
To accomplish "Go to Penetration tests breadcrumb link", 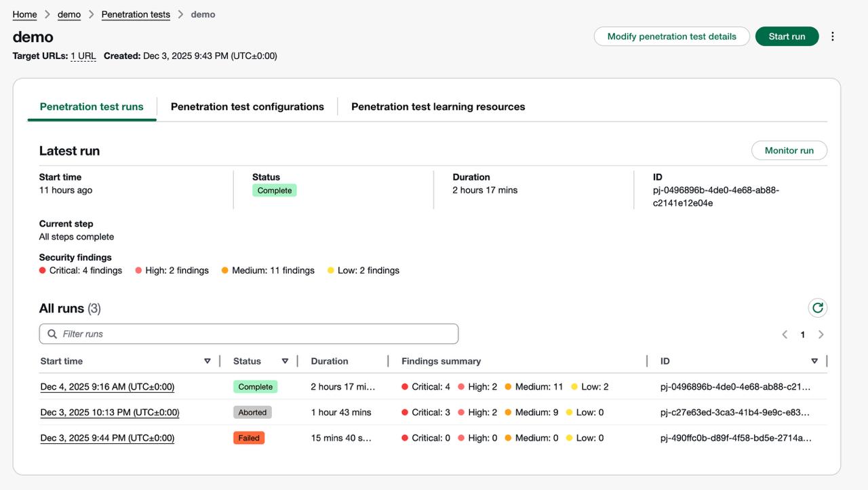I will coord(136,14).
